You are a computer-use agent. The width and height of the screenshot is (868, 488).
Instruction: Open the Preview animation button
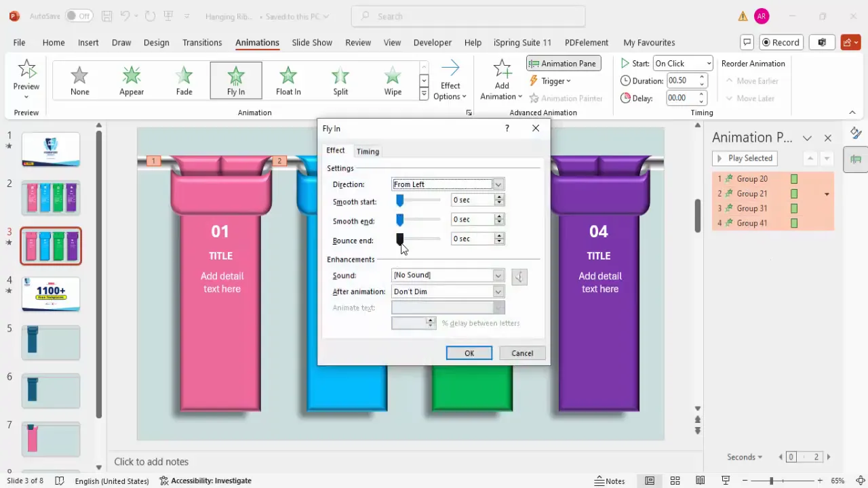26,79
